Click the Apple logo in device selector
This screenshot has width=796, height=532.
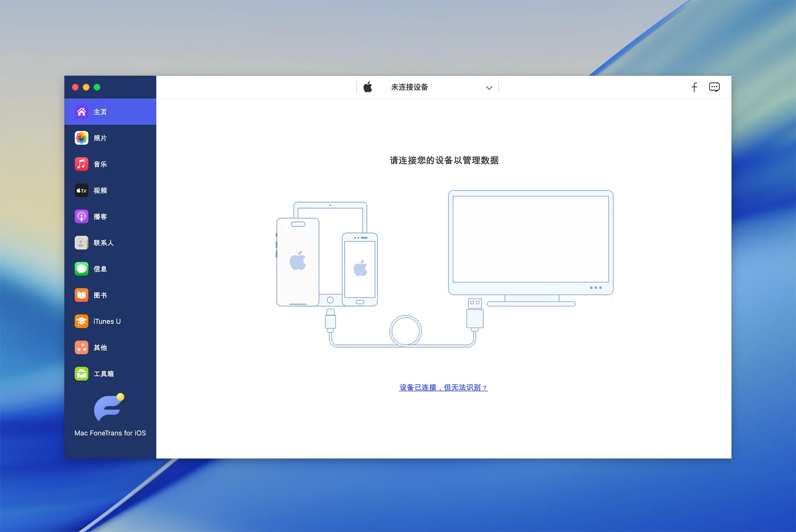(368, 87)
